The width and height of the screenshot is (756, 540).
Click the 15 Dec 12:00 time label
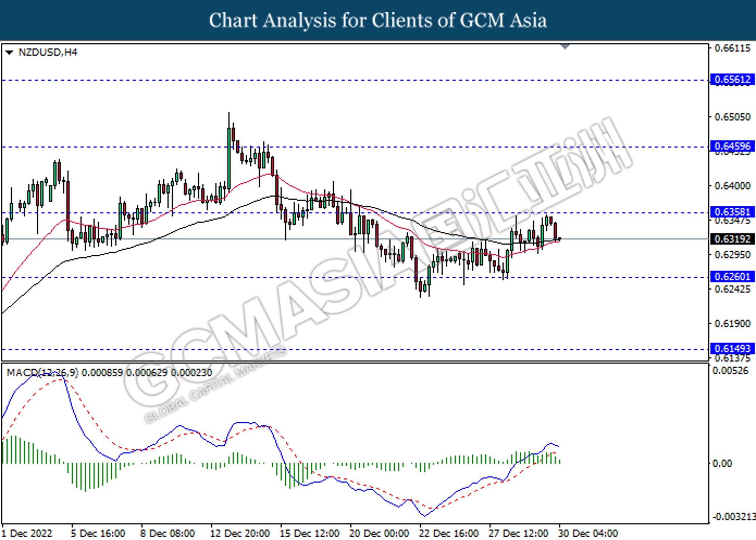(310, 534)
